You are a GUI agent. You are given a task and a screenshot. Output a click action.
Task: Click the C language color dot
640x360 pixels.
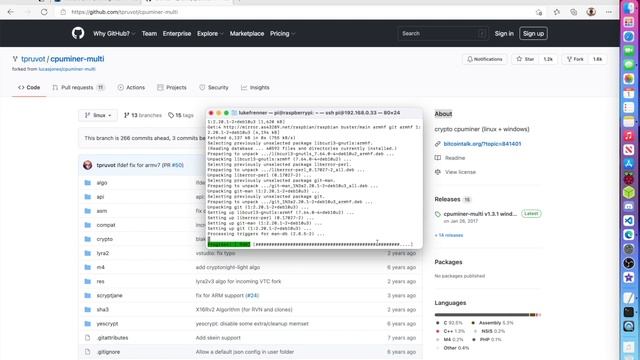point(438,322)
